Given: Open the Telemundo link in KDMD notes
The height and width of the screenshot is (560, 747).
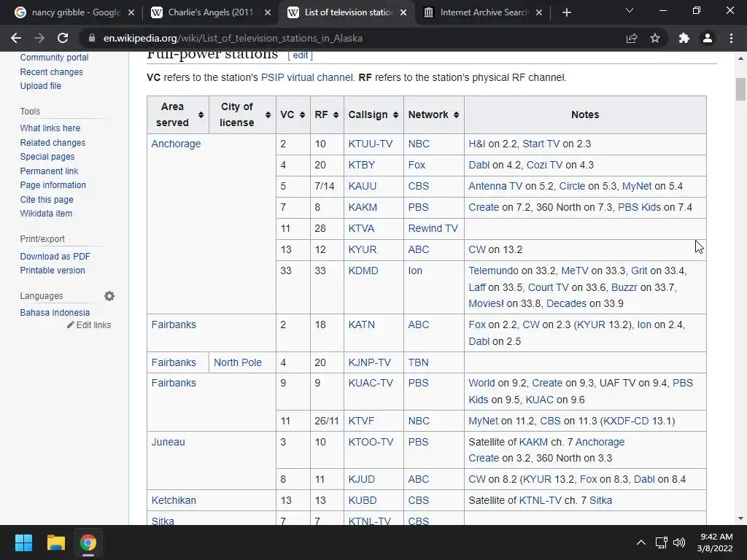Looking at the screenshot, I should pos(493,271).
